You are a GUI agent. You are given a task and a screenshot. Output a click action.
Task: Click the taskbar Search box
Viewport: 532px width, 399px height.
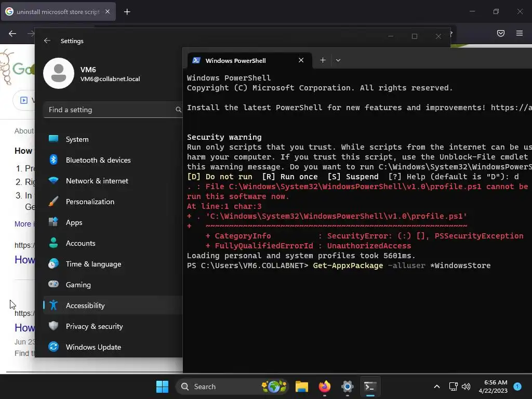click(x=232, y=387)
